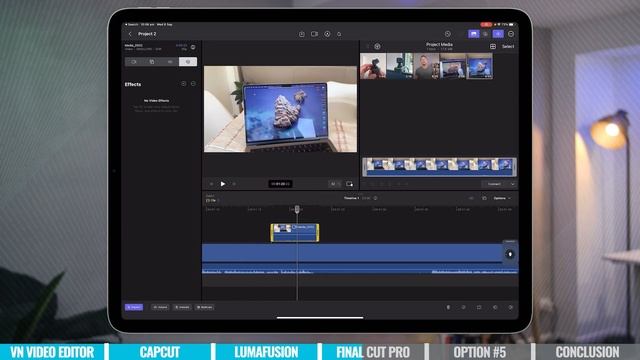The width and height of the screenshot is (640, 360).
Task: Go back with the browser chevron left of plus
Action: (368, 47)
